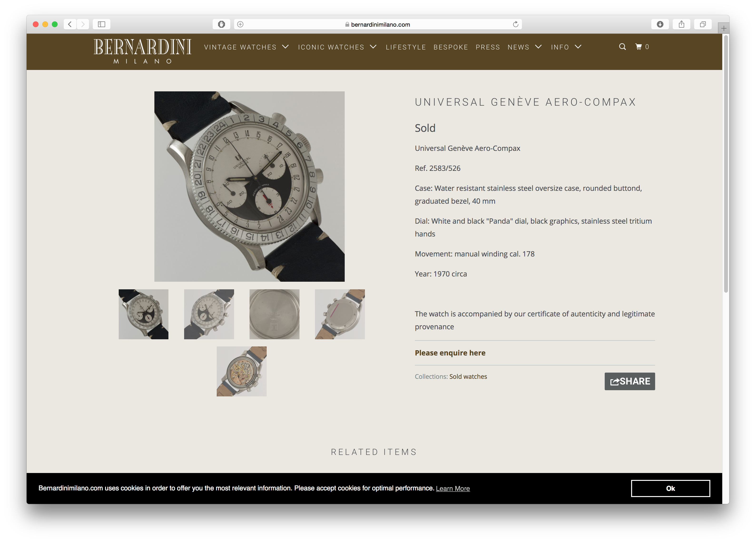Click the Please enquire here link
Screen dimensions: 756x542
tap(450, 353)
